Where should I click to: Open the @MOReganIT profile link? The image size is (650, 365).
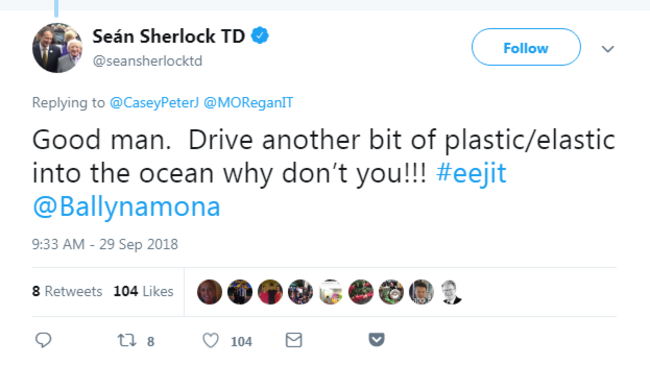[248, 102]
